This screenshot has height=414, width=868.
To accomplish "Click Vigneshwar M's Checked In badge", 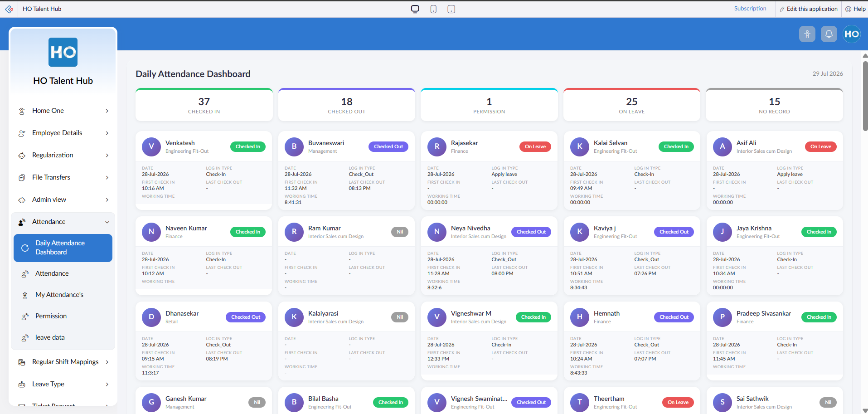I will (x=533, y=317).
